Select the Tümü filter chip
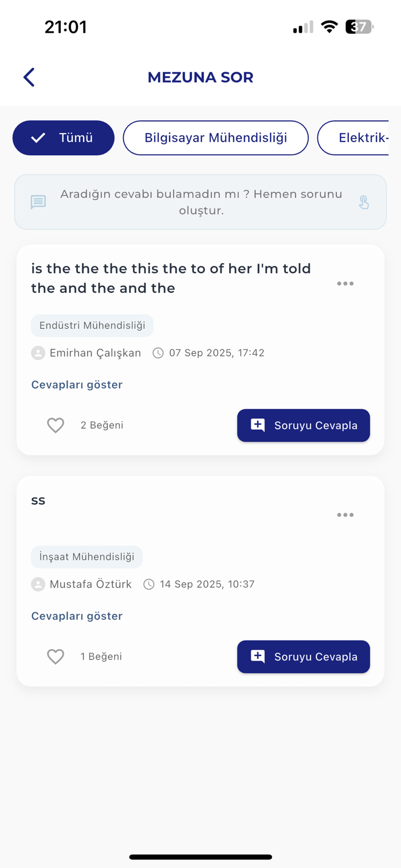The width and height of the screenshot is (401, 868). (x=64, y=138)
